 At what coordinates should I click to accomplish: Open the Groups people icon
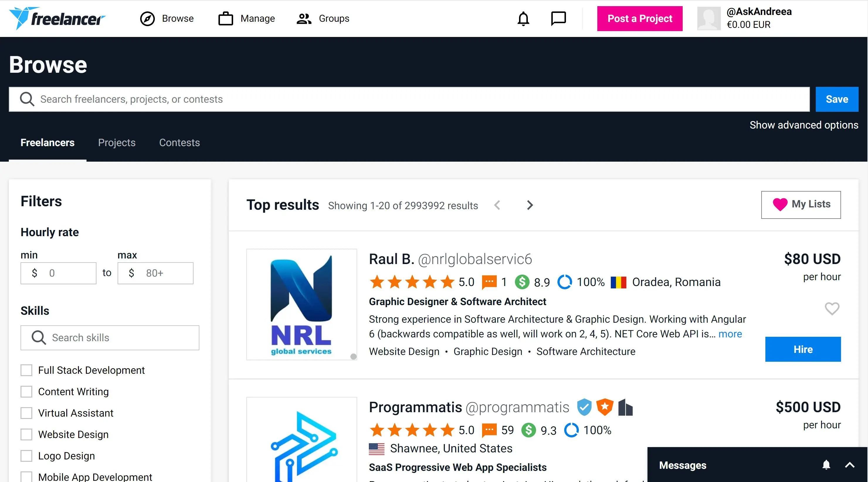click(x=304, y=18)
